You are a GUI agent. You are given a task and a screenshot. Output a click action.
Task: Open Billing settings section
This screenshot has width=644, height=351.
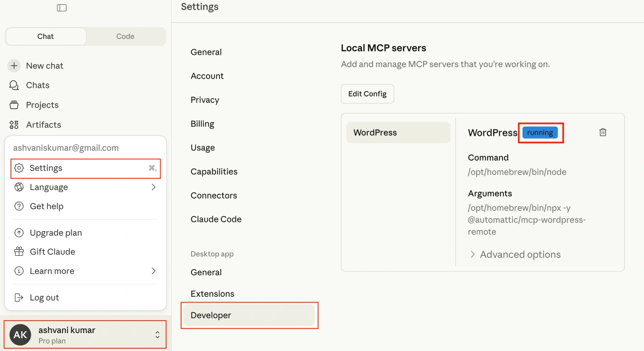202,124
